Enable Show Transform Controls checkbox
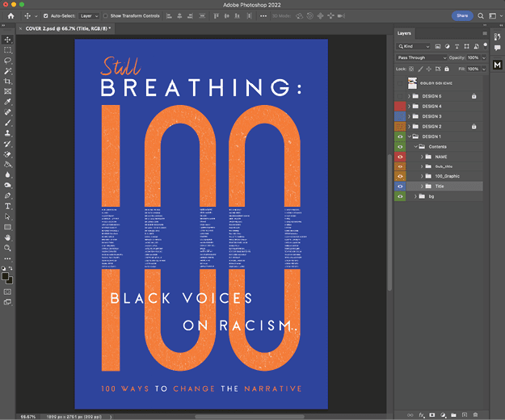The width and height of the screenshot is (505, 420). coord(105,16)
